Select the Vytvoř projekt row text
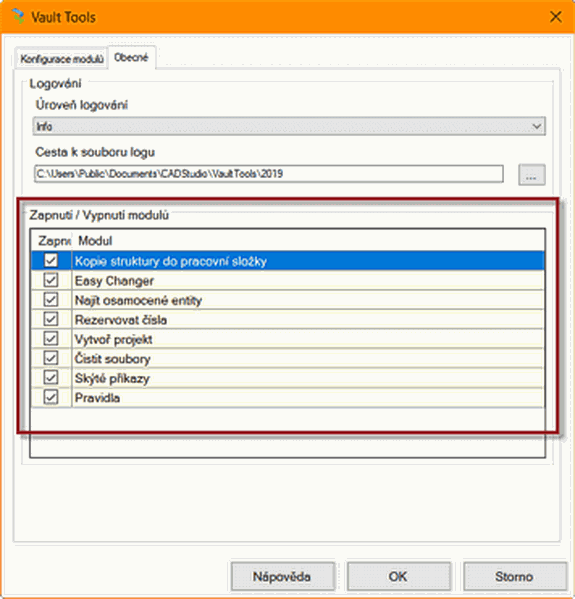 [113, 339]
